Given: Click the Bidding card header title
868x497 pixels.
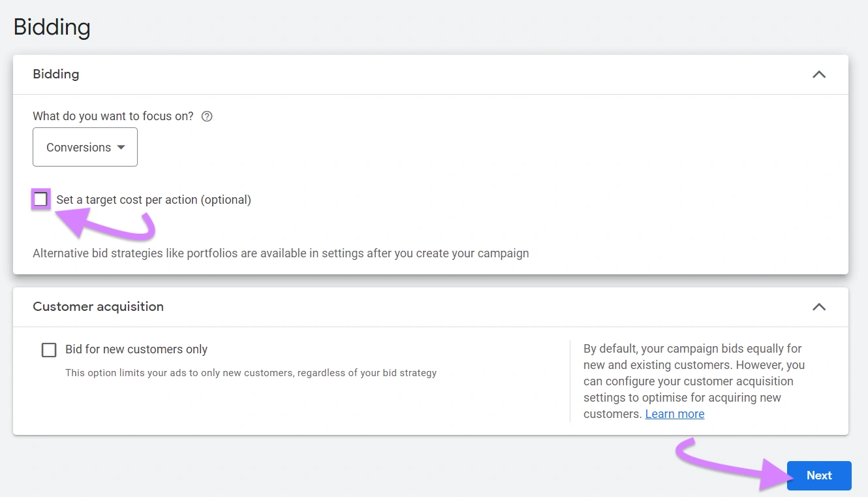Looking at the screenshot, I should (x=56, y=74).
